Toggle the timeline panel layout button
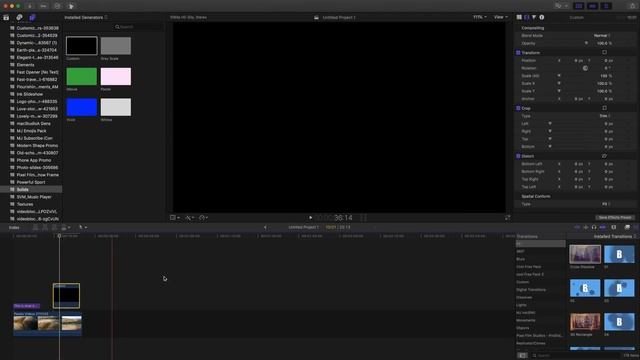This screenshot has width=640, height=360. click(x=593, y=6)
